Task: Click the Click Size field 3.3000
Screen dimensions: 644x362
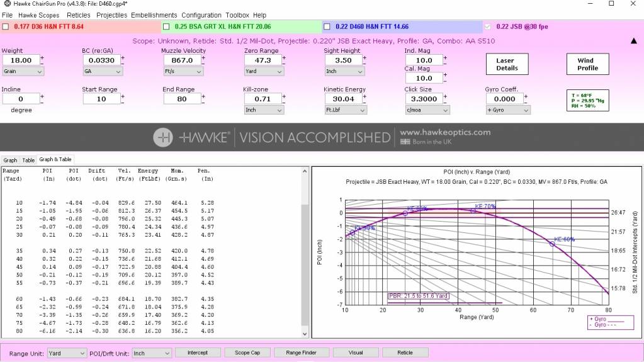Action: click(x=424, y=99)
